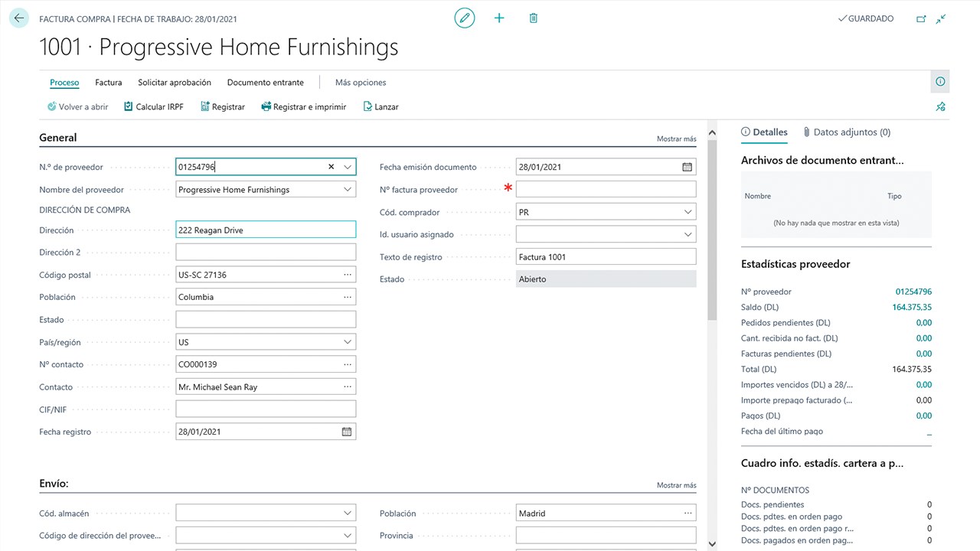Click Volver a abrir action
The height and width of the screenshot is (551, 980).
[77, 107]
